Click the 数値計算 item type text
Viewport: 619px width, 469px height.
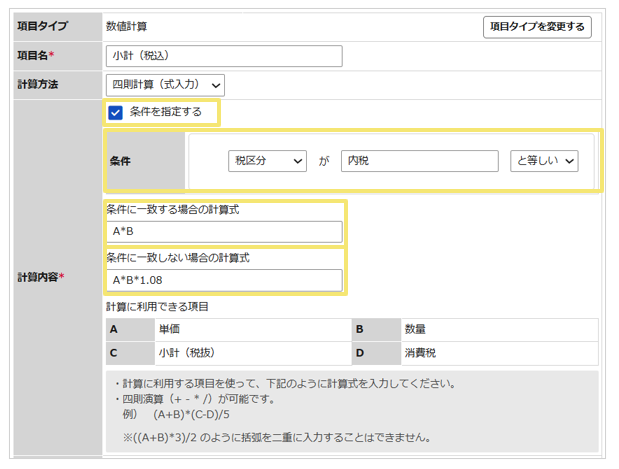126,26
